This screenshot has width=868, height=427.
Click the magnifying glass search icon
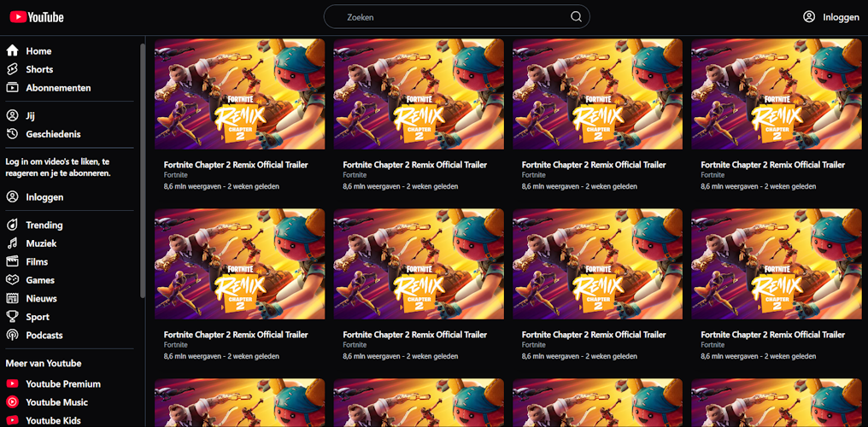(x=577, y=17)
